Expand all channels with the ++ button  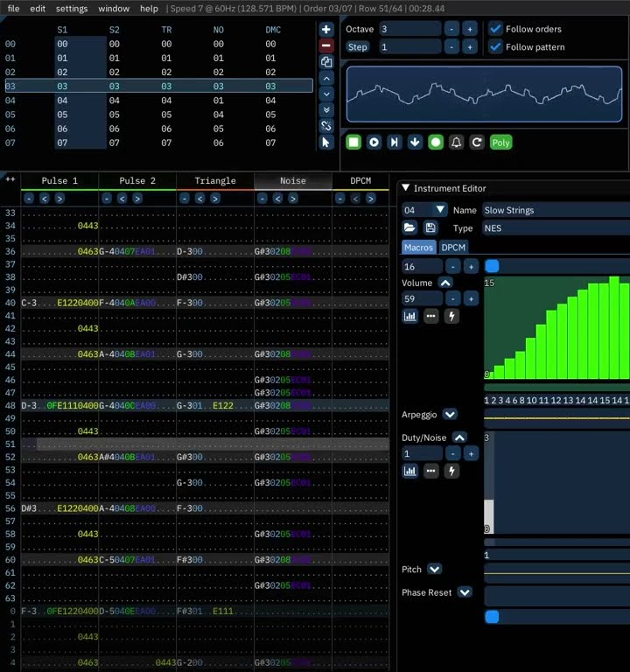coord(10,179)
